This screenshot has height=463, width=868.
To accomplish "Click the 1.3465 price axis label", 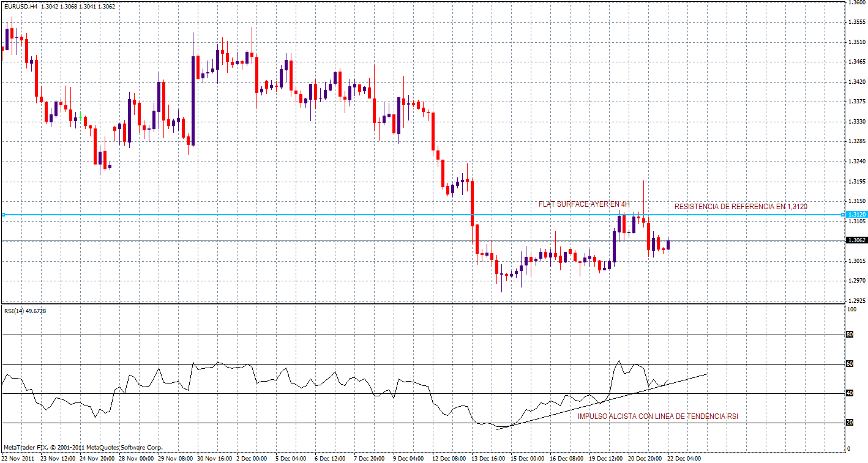I will click(857, 62).
